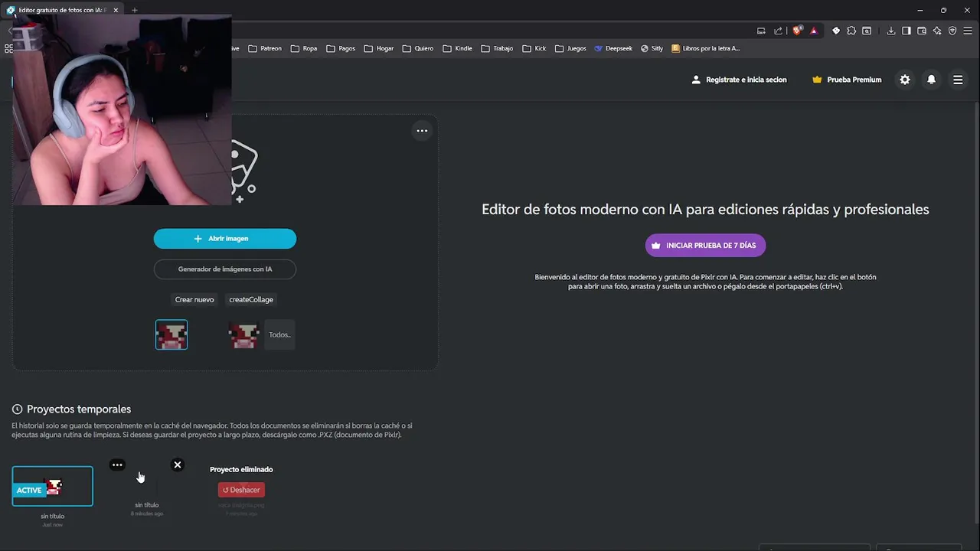Viewport: 980px width, 551px height.
Task: Click the Proyectos temporales heading
Action: [79, 409]
